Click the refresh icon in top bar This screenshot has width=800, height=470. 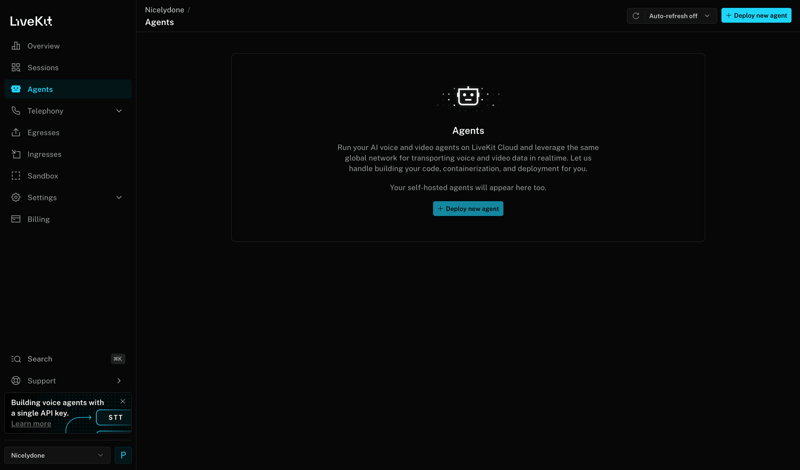[x=636, y=16]
